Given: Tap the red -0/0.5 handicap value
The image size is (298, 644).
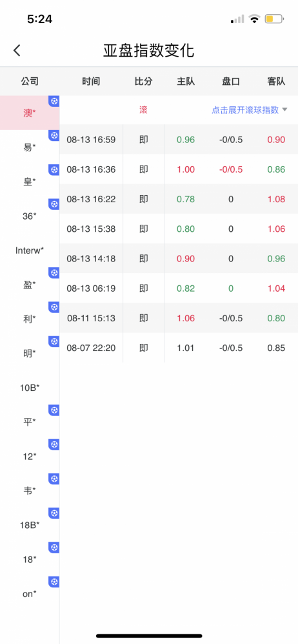Looking at the screenshot, I should [230, 169].
